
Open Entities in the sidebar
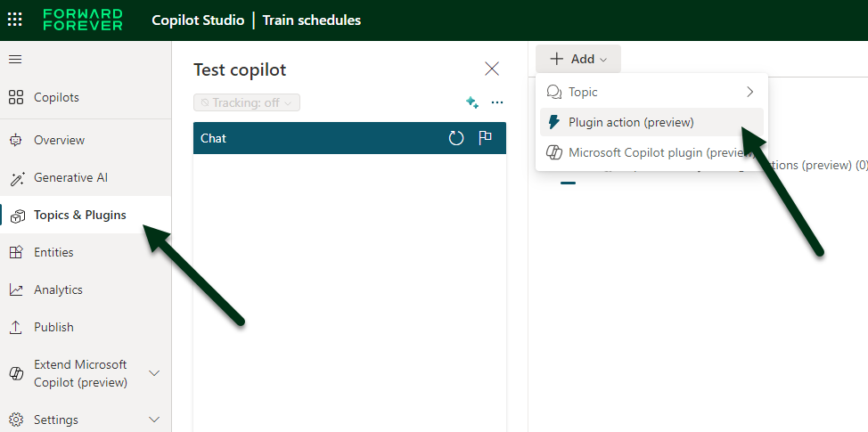[x=53, y=252]
